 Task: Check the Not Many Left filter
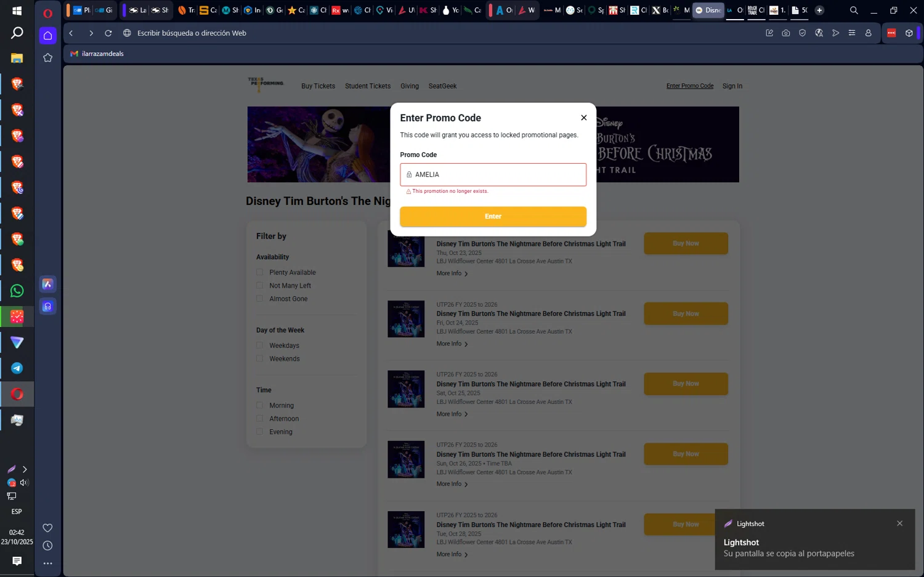[x=259, y=285]
